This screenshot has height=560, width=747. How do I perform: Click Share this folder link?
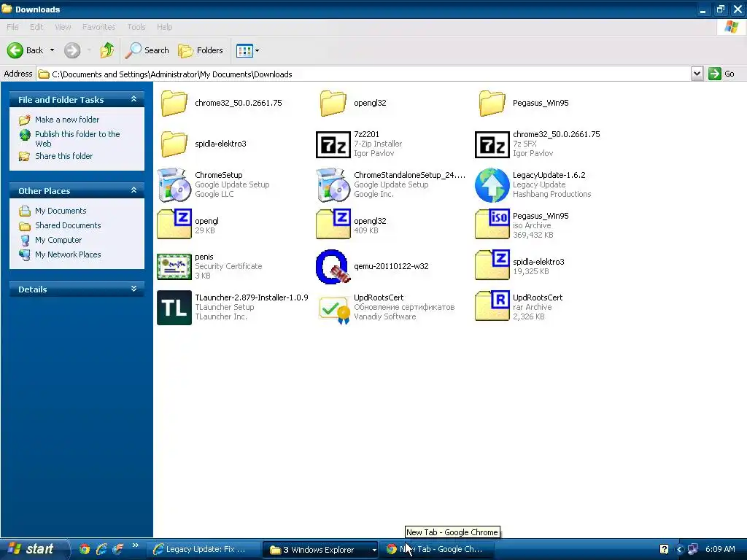(x=64, y=156)
